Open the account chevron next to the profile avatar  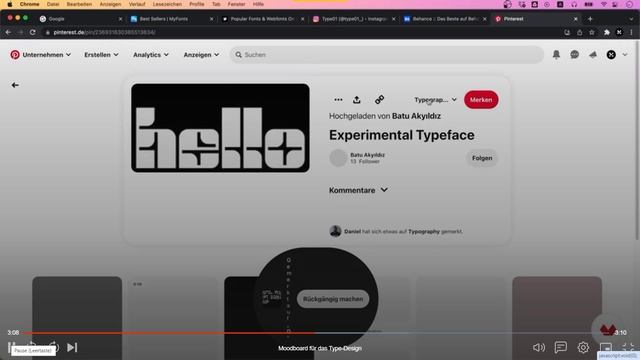pos(625,55)
